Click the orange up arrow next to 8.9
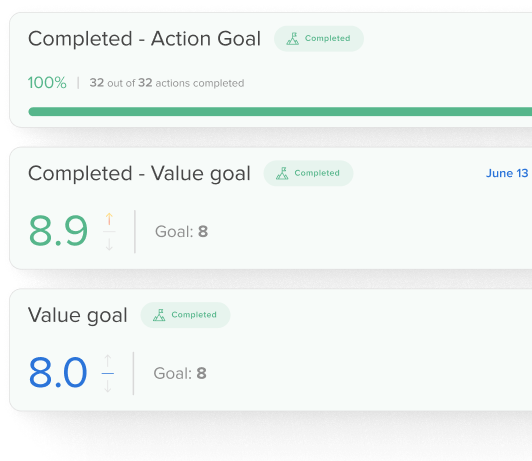Screen dimensions: 532x461 point(109,219)
